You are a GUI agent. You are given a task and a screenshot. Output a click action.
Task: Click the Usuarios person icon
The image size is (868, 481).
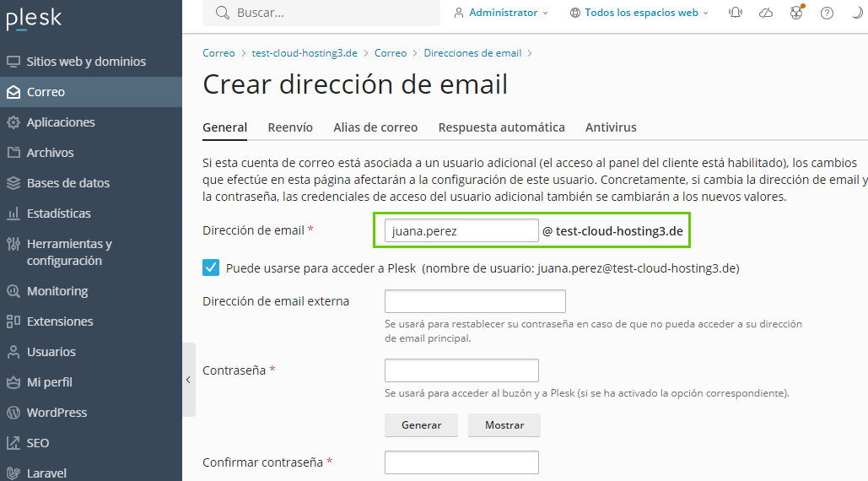[x=13, y=352]
